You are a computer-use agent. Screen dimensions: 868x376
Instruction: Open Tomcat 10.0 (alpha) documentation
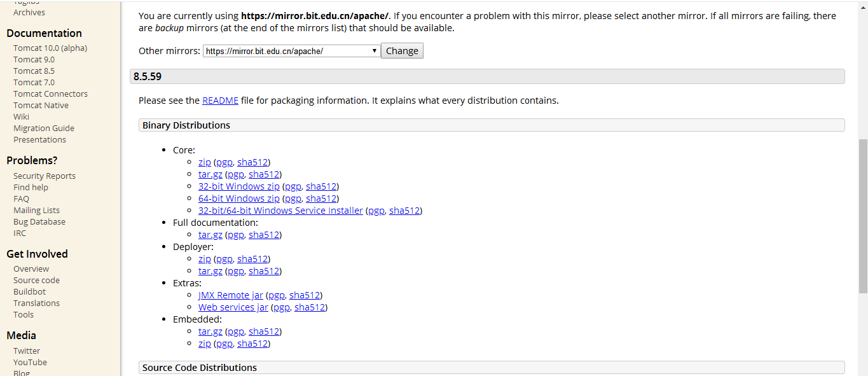[x=50, y=48]
